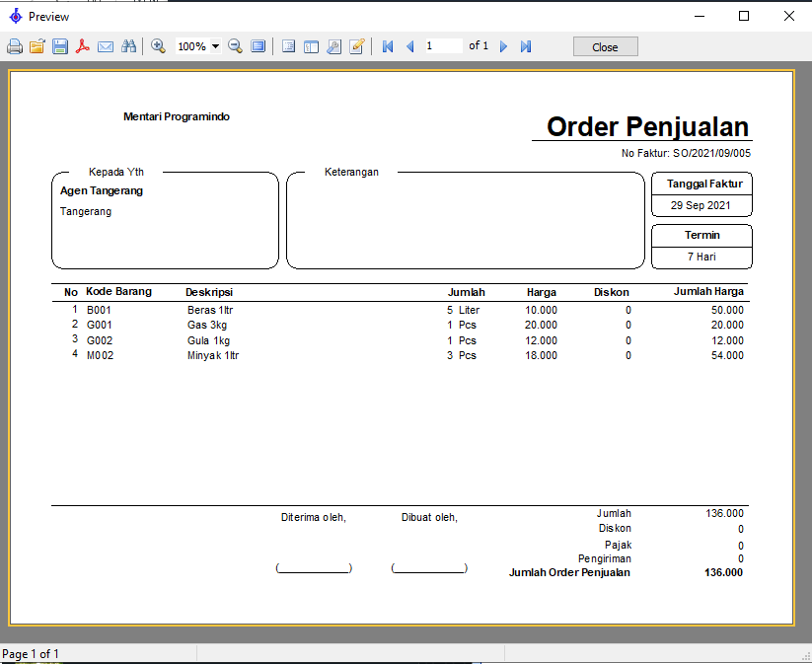This screenshot has height=664, width=812.
Task: Toggle full screen preview icon
Action: (258, 46)
